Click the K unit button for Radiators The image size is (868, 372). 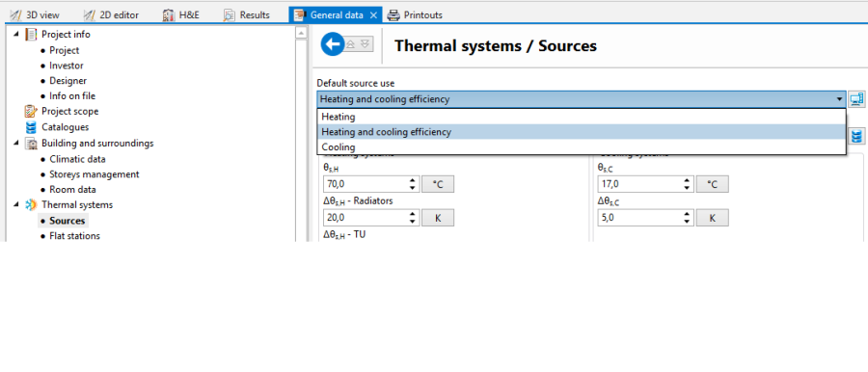point(438,218)
